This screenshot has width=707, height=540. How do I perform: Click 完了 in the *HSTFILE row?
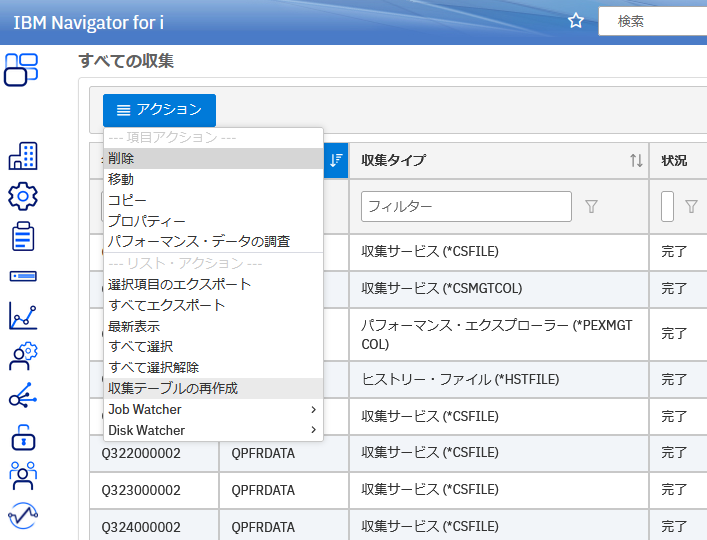(674, 380)
